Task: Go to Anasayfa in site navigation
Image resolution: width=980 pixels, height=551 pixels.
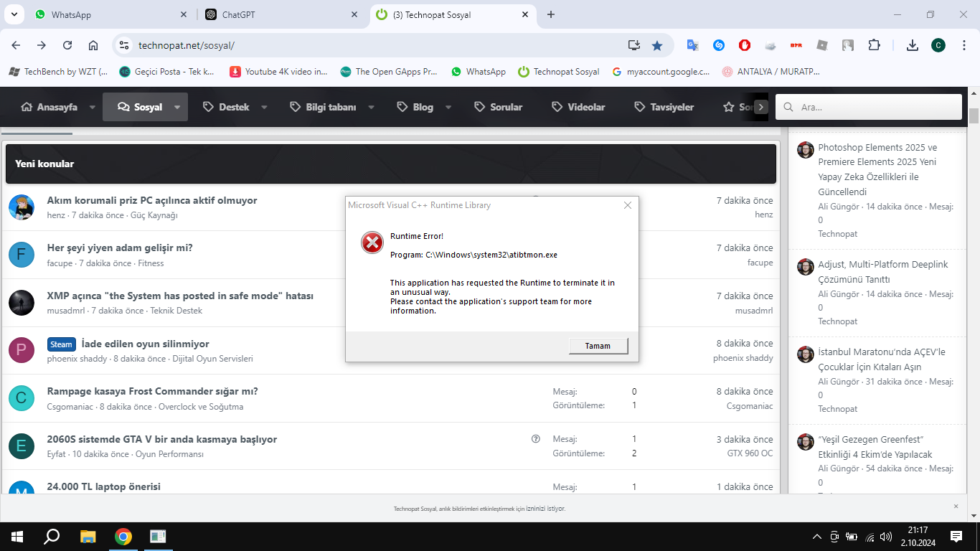Action: (50, 107)
